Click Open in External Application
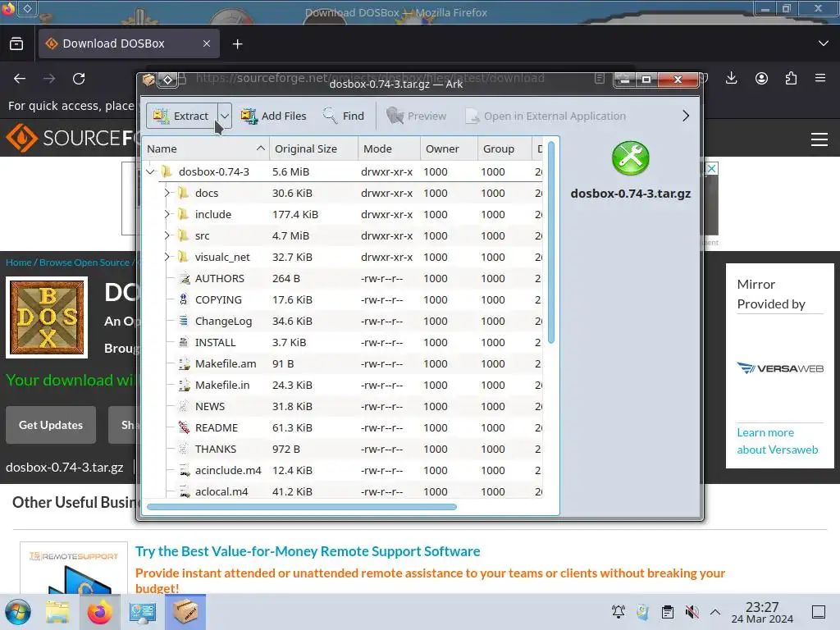This screenshot has width=840, height=630. point(546,116)
